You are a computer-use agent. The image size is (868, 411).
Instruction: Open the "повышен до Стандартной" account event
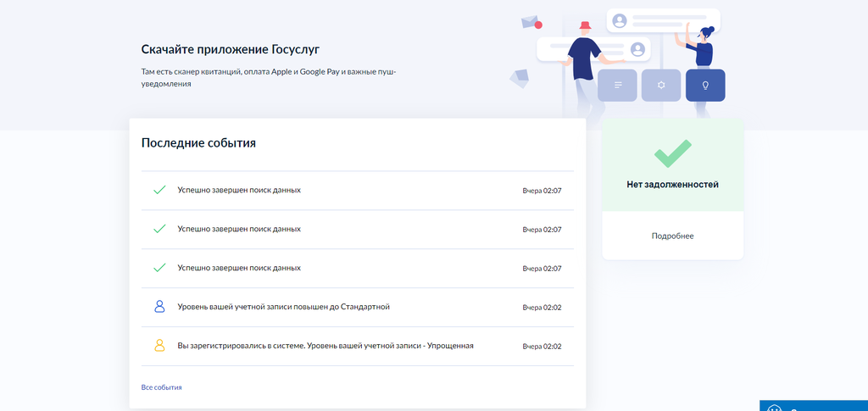[283, 307]
